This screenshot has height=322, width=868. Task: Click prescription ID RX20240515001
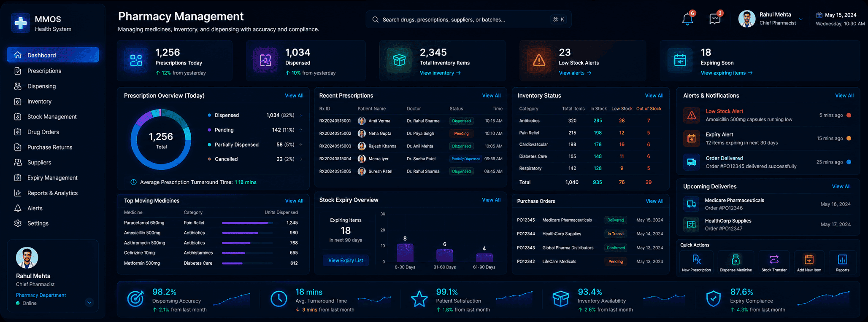coord(335,121)
